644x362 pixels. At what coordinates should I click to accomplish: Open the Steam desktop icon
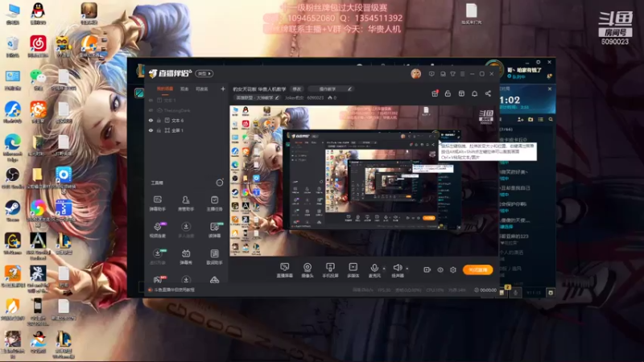coord(12,210)
